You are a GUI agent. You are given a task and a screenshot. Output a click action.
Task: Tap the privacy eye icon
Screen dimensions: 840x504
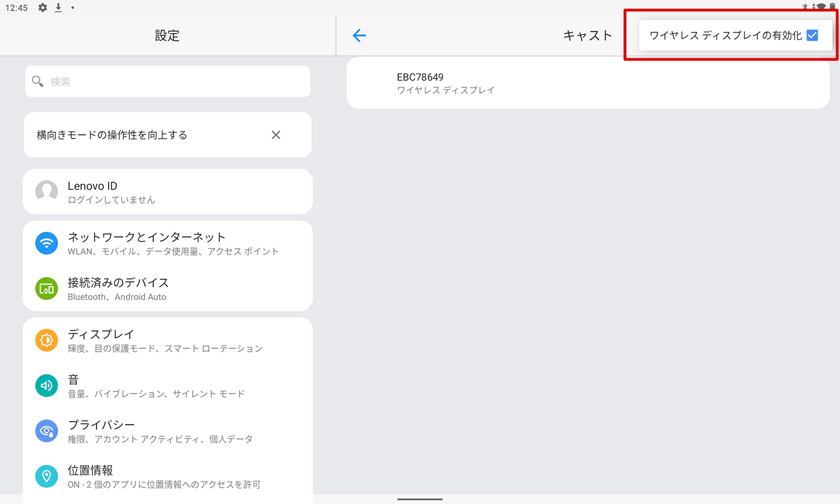tap(46, 431)
